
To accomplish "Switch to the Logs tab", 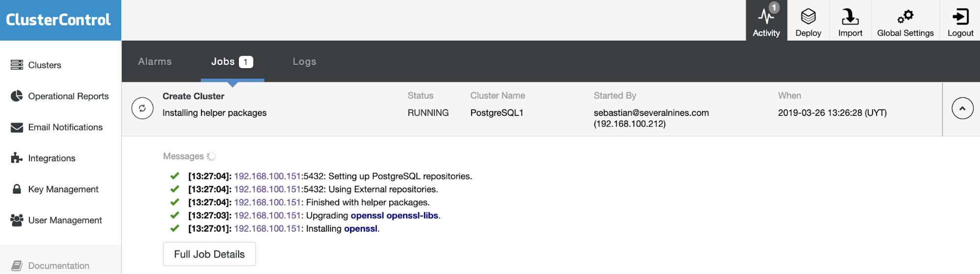I will click(304, 61).
